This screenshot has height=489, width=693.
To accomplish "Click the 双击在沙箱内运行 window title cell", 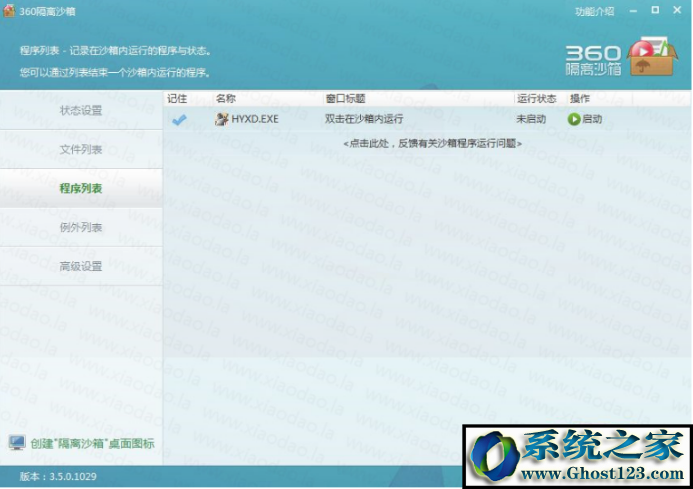I will click(x=364, y=118).
